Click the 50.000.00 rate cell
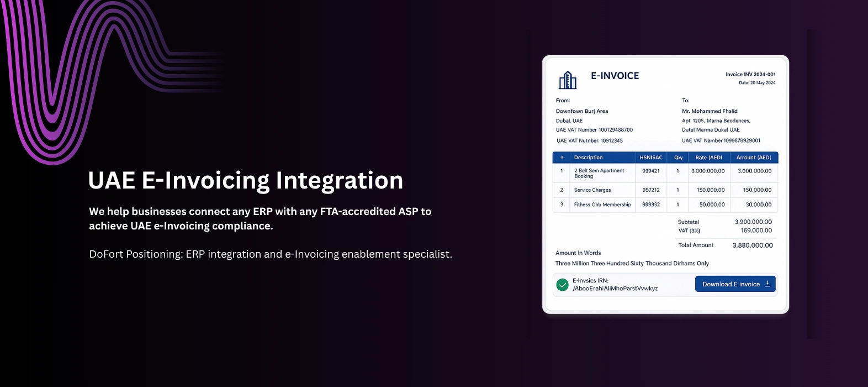Viewport: 868px width, 387px height. tap(712, 205)
